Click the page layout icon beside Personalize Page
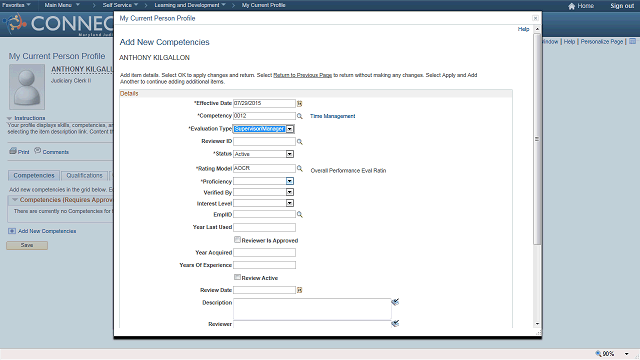 click(x=632, y=42)
